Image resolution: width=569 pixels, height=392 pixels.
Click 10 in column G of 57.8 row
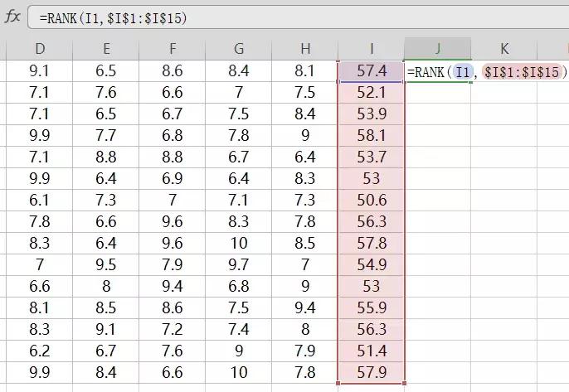click(239, 244)
